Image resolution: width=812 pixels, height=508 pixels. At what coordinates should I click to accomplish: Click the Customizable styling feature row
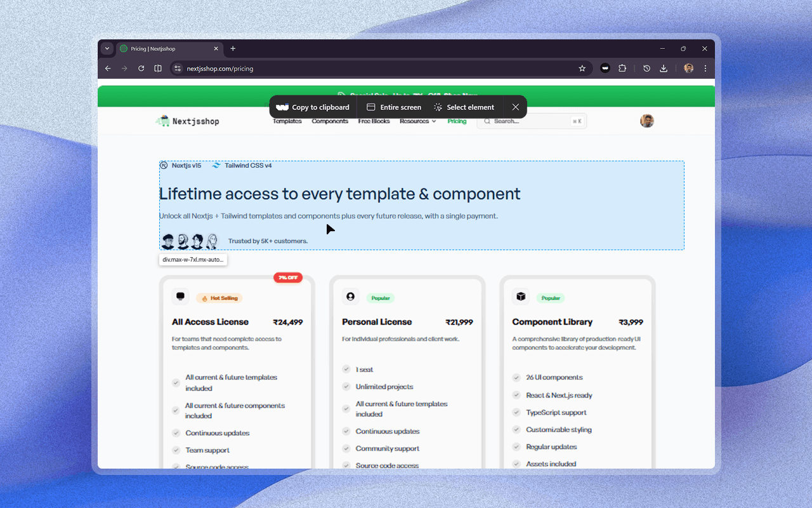click(x=552, y=429)
